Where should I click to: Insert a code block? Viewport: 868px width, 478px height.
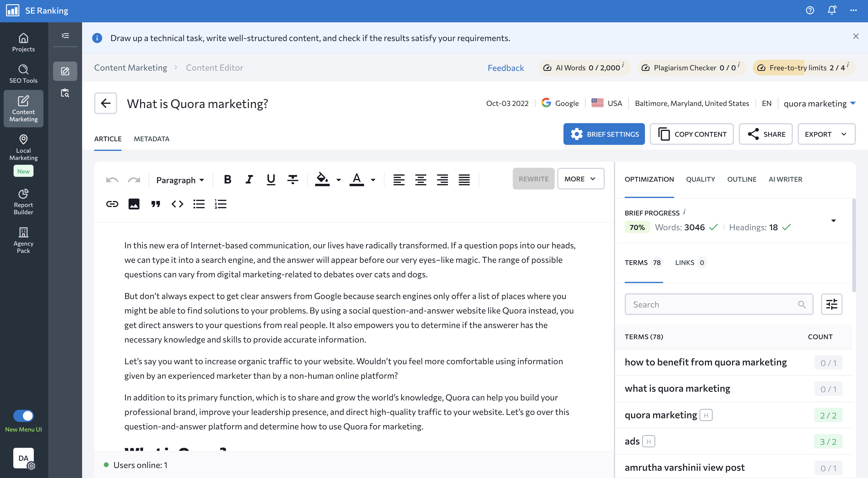pyautogui.click(x=177, y=203)
